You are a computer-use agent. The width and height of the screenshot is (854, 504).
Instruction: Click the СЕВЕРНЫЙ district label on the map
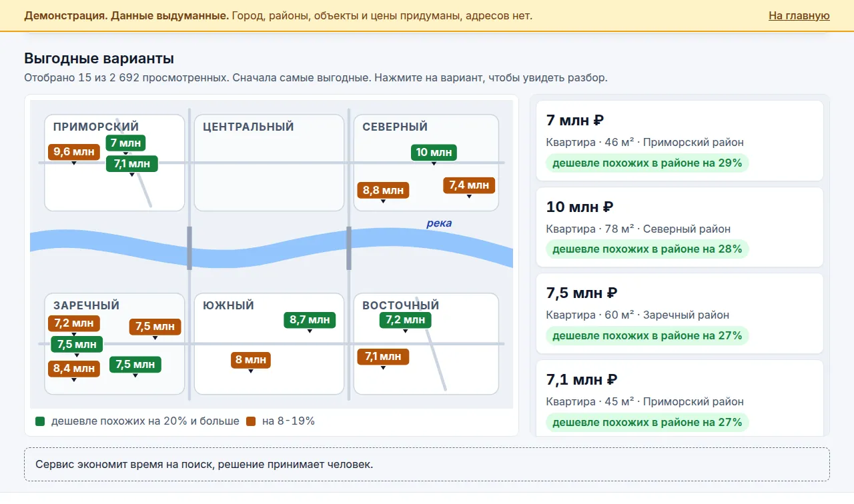pyautogui.click(x=395, y=127)
